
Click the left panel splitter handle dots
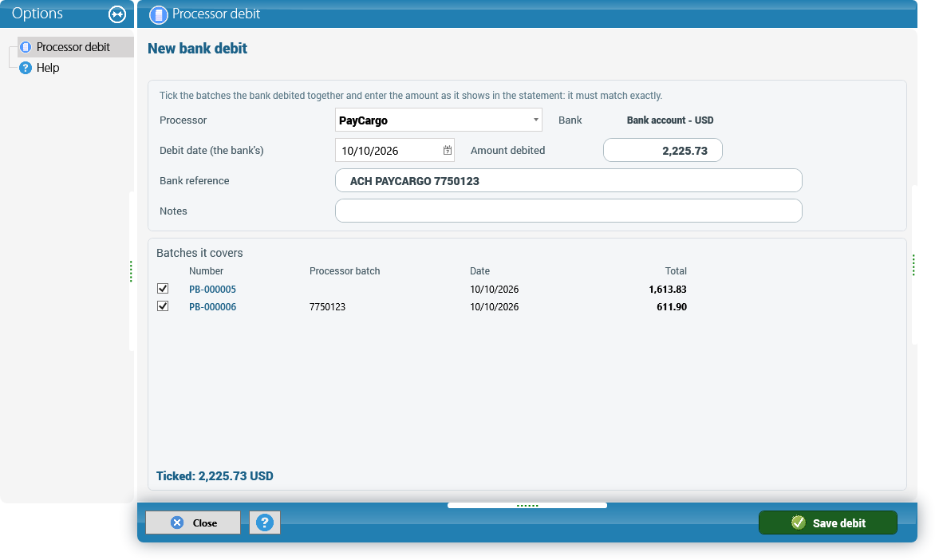[131, 271]
